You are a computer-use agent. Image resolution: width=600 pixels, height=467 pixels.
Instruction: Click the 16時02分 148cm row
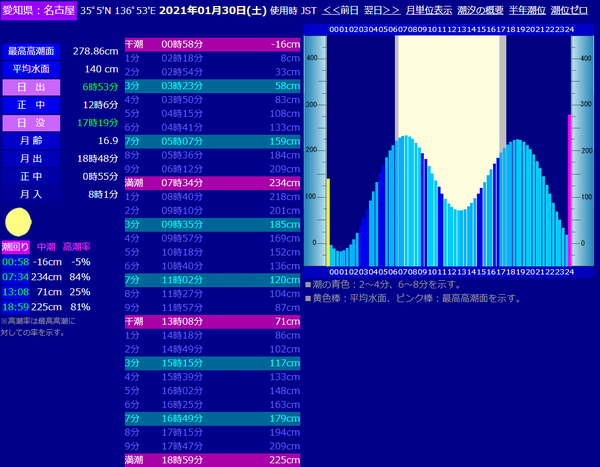(x=212, y=391)
